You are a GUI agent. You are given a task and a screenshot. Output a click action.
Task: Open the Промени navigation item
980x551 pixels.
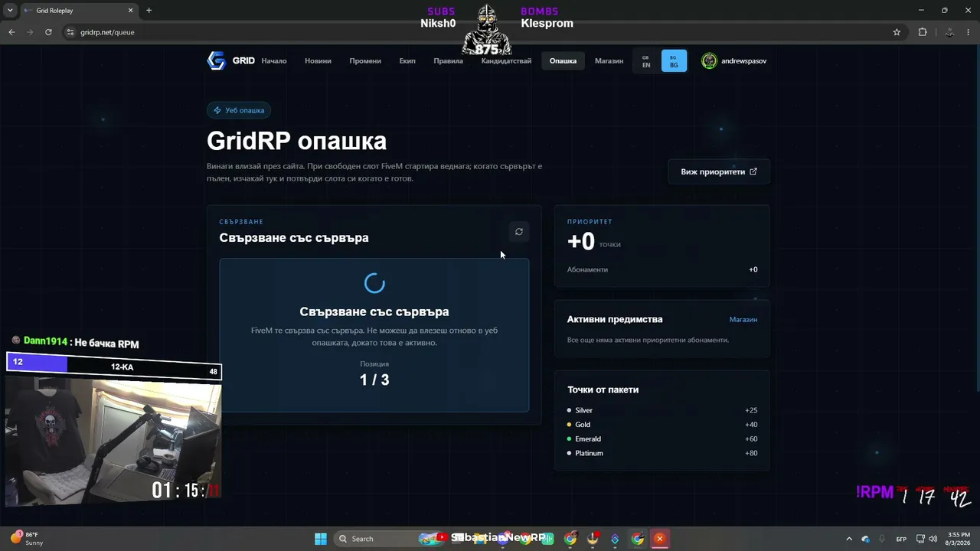coord(365,61)
